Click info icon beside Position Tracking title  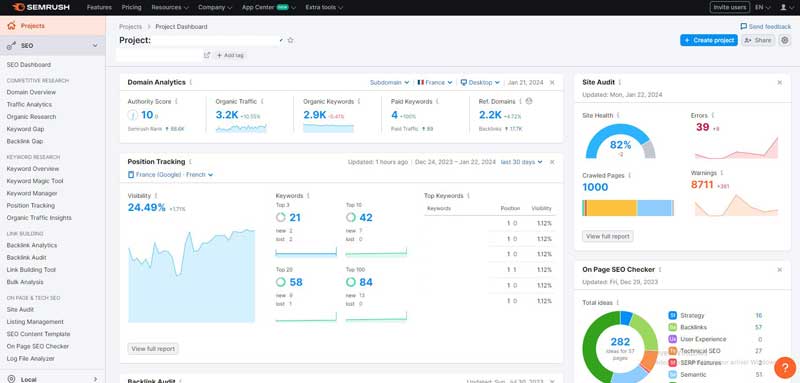click(190, 162)
